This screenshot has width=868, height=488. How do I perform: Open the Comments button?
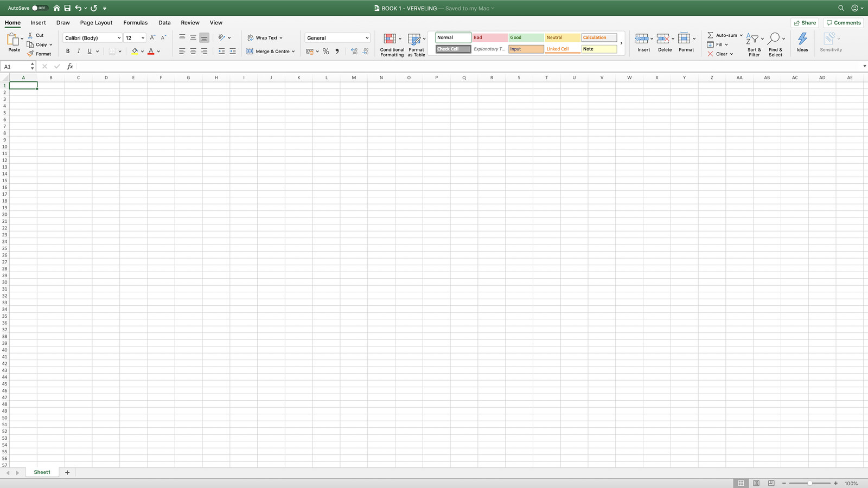click(x=843, y=23)
